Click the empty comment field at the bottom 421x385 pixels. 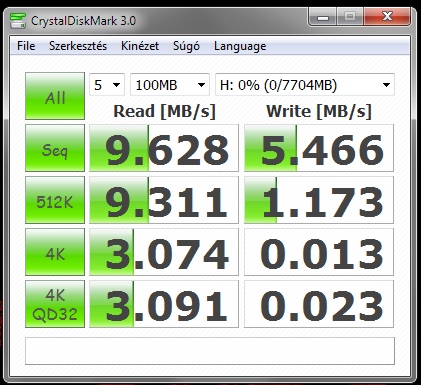210,351
